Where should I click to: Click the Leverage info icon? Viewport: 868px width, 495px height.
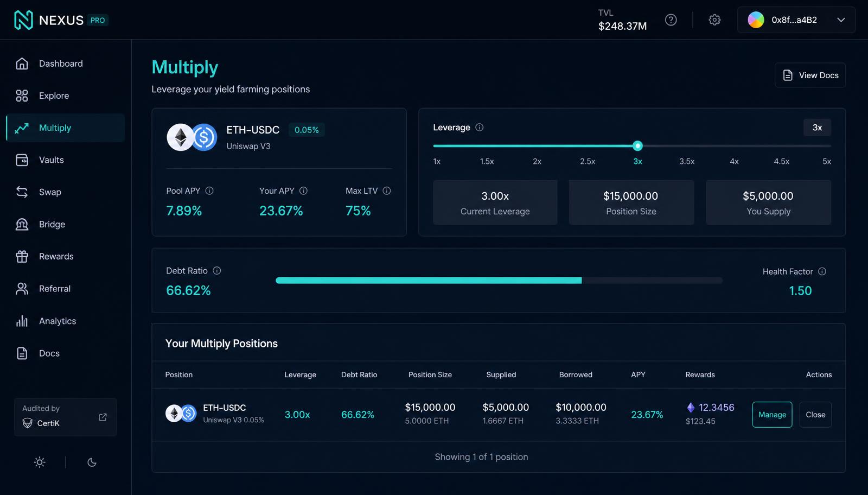(x=480, y=127)
